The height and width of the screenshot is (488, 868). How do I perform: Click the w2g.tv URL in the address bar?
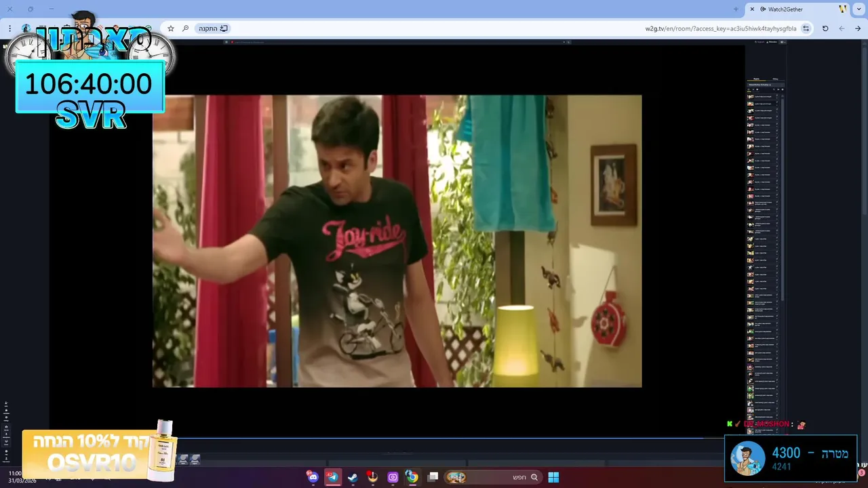pyautogui.click(x=720, y=28)
